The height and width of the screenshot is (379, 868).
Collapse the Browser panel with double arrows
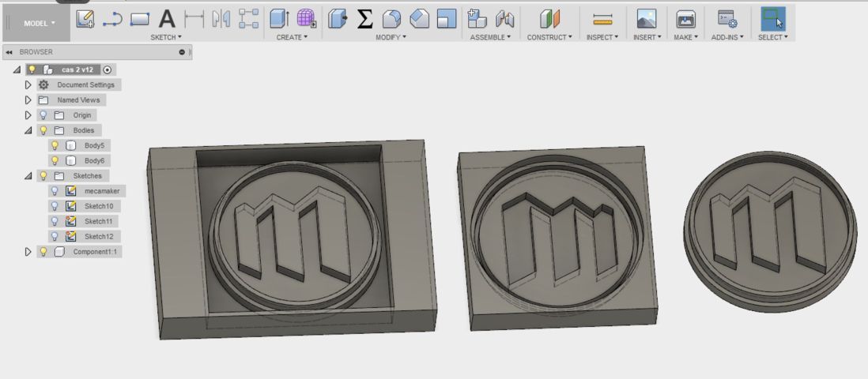coord(9,52)
